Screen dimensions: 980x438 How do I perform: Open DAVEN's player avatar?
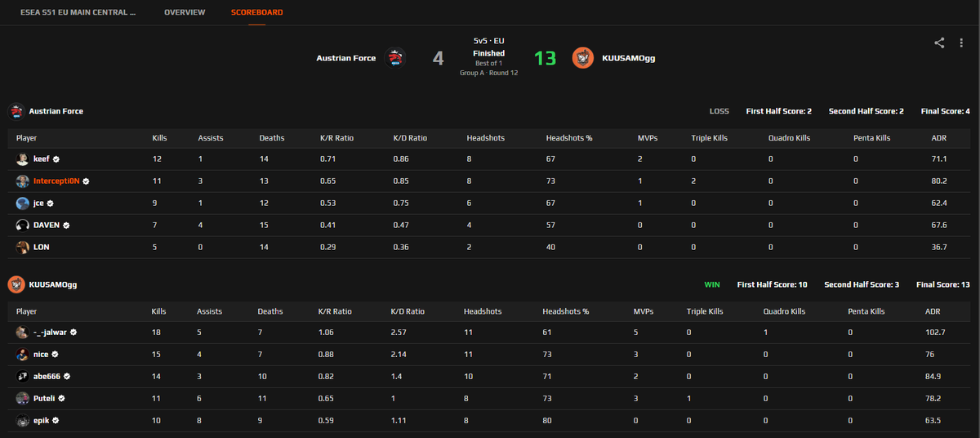click(22, 225)
